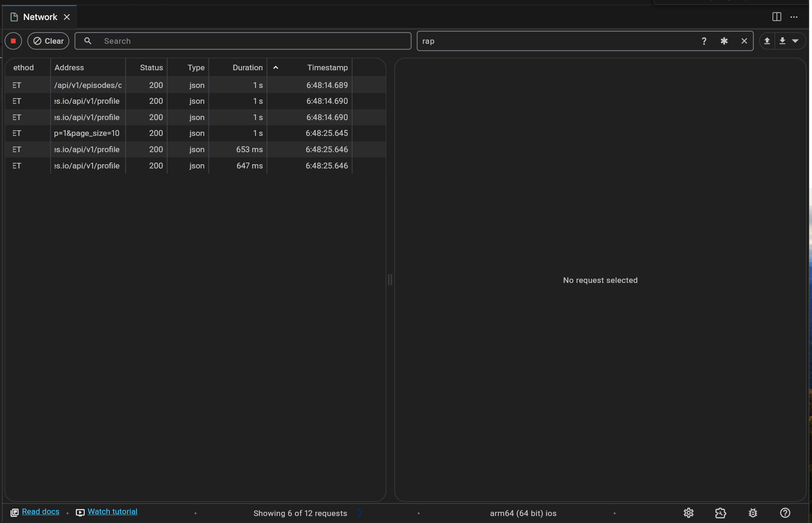Focus the Search input field

(x=243, y=41)
